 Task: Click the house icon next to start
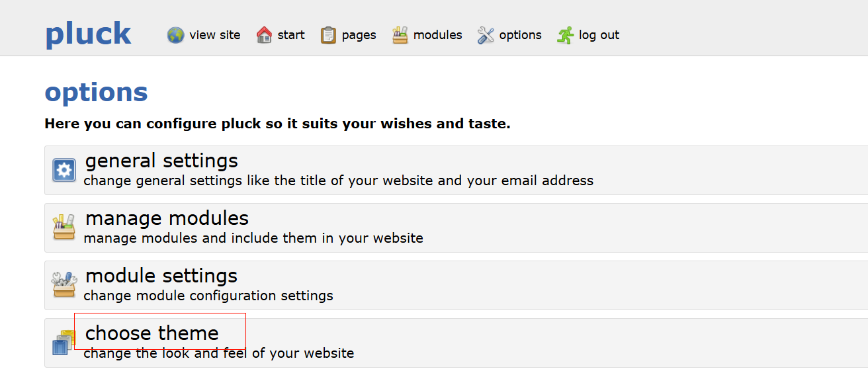pyautogui.click(x=264, y=35)
